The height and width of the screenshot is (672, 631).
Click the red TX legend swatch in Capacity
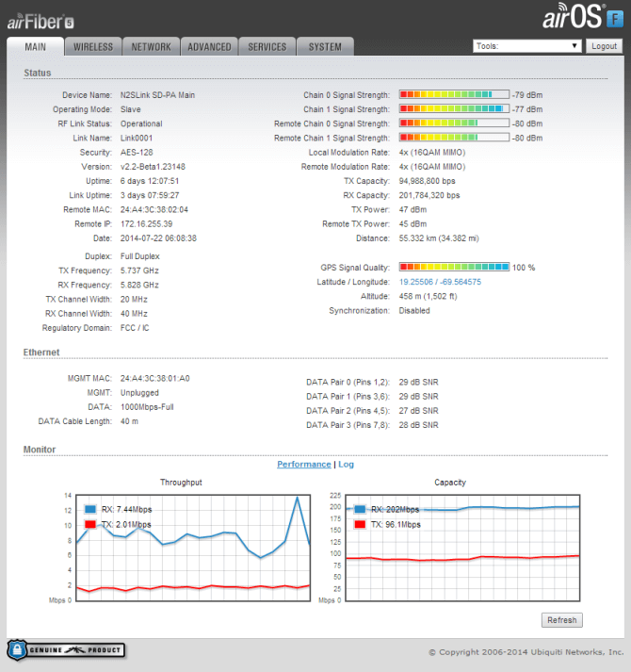pyautogui.click(x=360, y=524)
